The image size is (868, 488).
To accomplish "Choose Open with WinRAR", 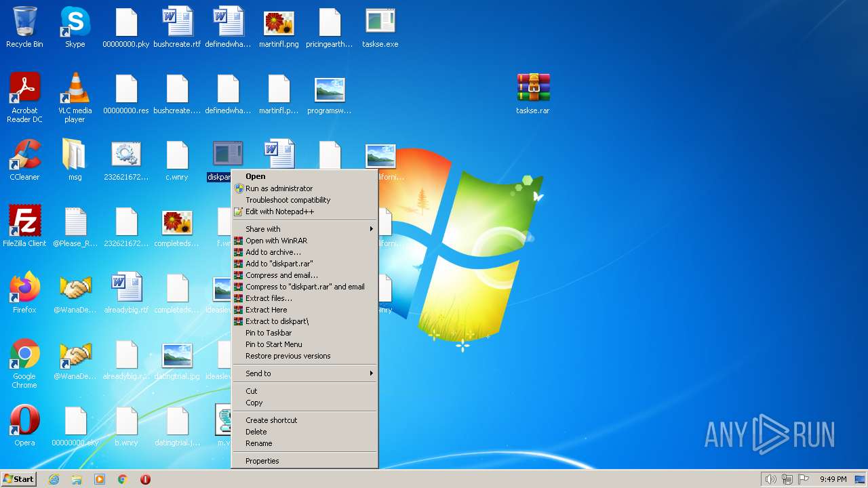I will tap(304, 241).
